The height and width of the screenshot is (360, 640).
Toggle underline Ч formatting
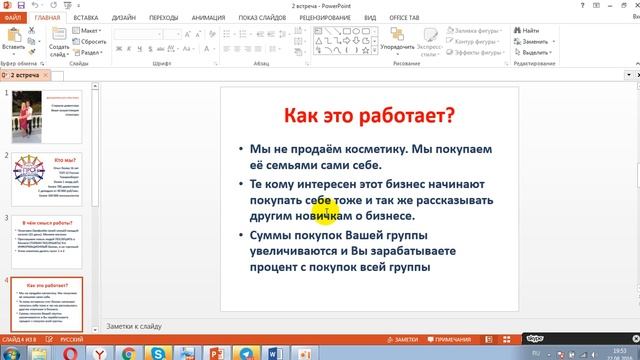click(x=140, y=49)
